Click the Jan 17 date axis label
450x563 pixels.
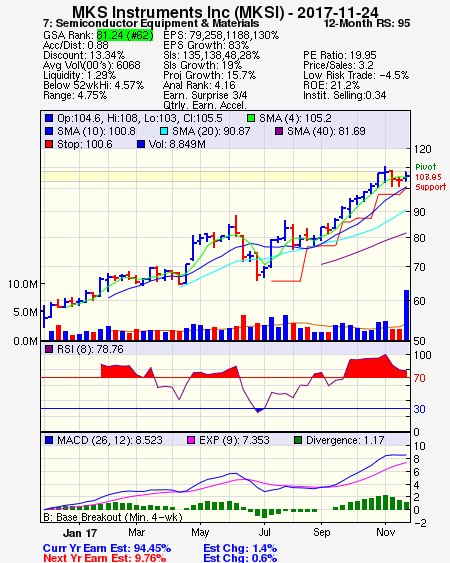pos(80,533)
